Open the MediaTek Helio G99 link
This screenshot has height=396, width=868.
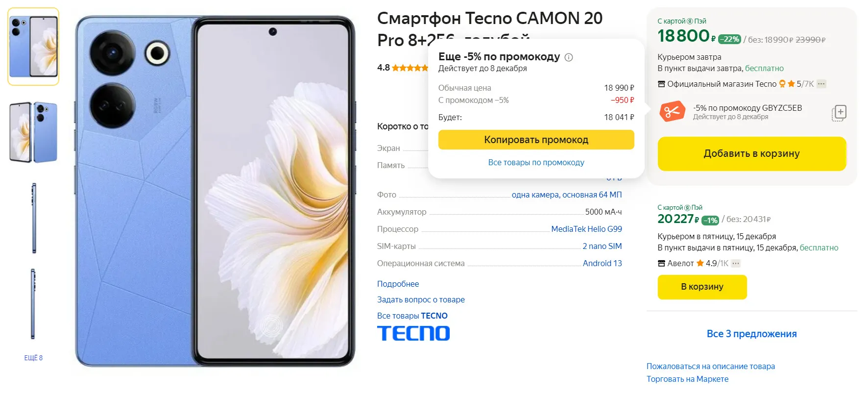586,229
